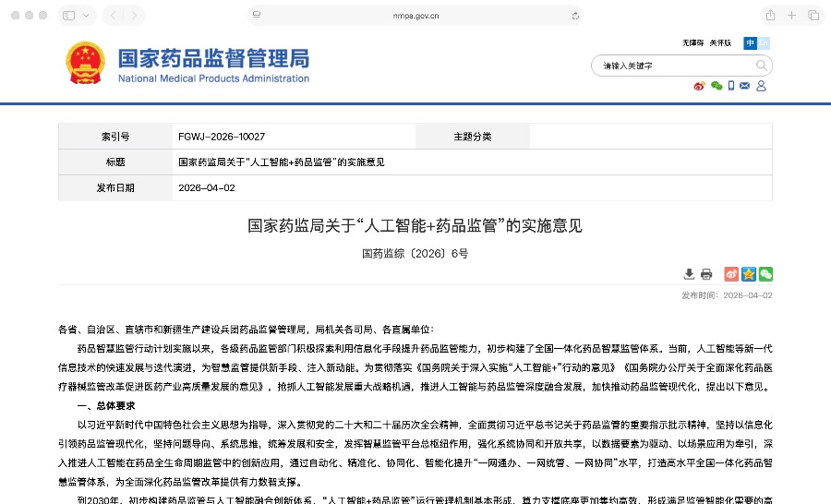Select index number FGWJ-2026-10027
Image resolution: width=831 pixels, height=504 pixels.
222,137
